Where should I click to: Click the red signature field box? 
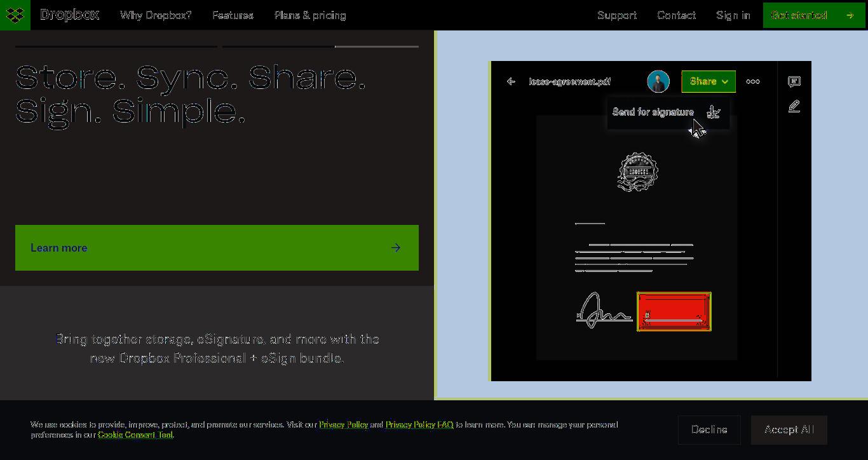674,311
